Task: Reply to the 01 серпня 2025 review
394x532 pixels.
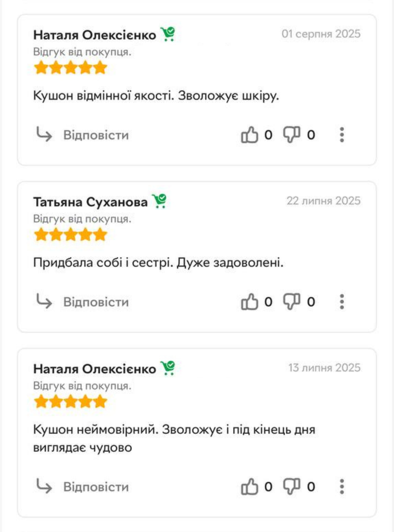Action: (96, 135)
